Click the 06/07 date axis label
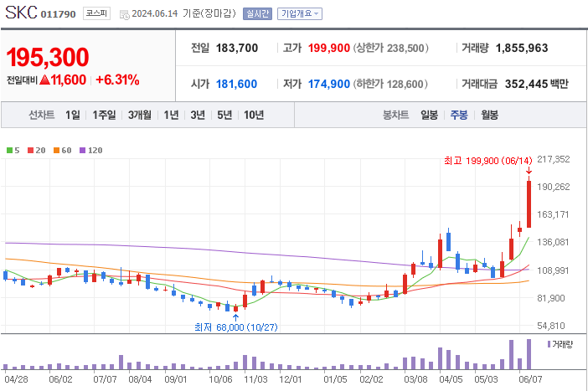This screenshot has height=391, width=588. 530,379
